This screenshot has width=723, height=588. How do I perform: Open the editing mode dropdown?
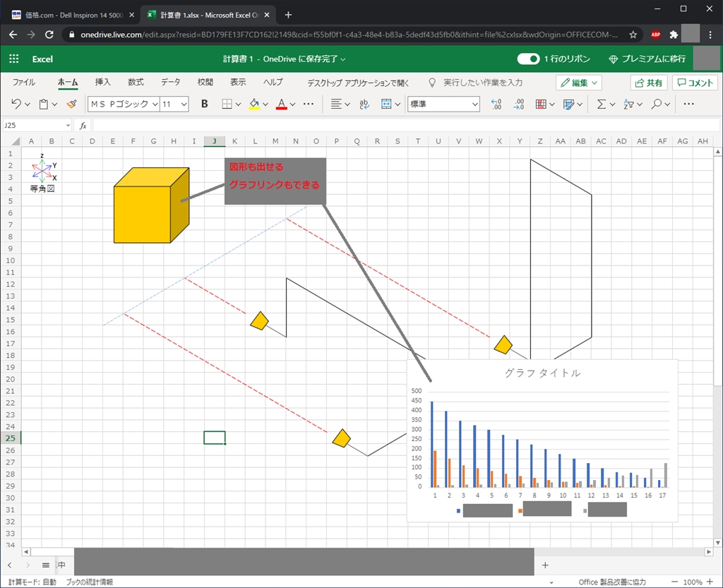point(579,83)
